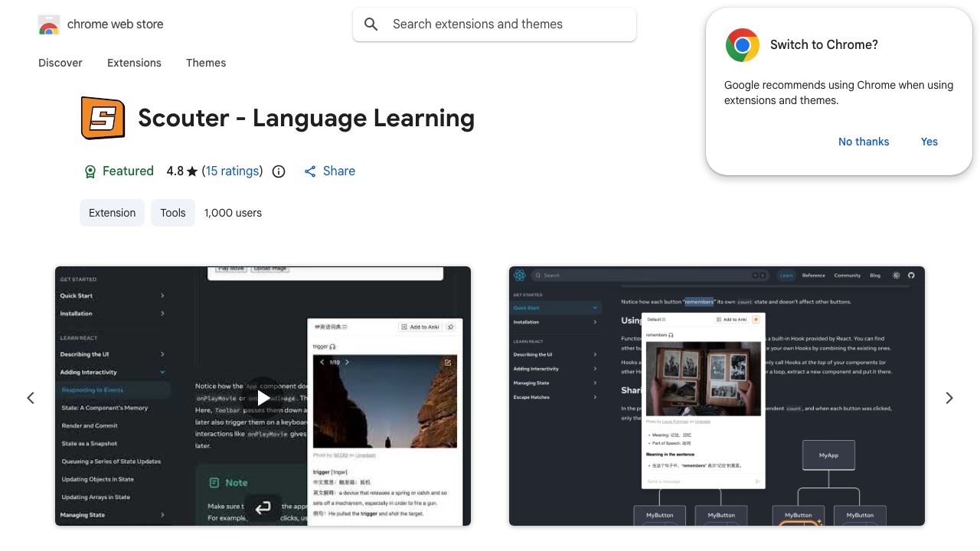
Task: Click Yes to switch to Chrome
Action: tap(929, 142)
